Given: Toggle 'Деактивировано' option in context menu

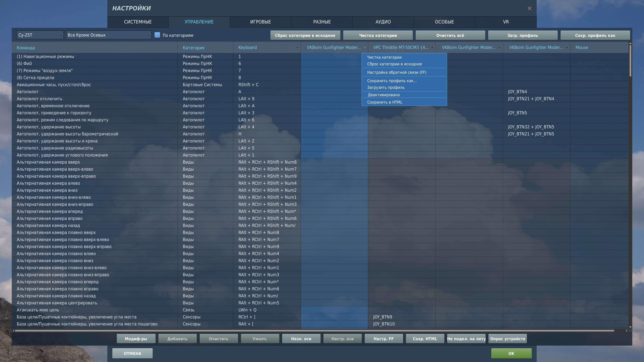Looking at the screenshot, I should 384,95.
